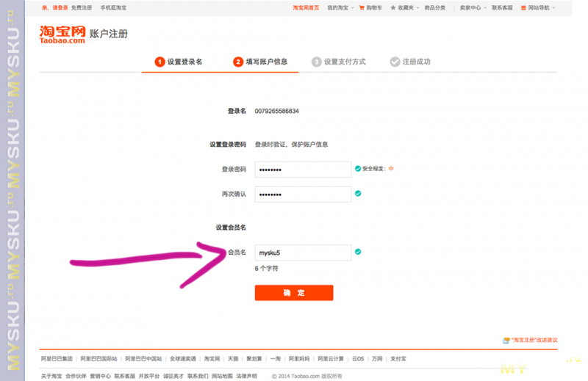
Task: Open 联系客服 in the top bar
Action: tap(502, 7)
